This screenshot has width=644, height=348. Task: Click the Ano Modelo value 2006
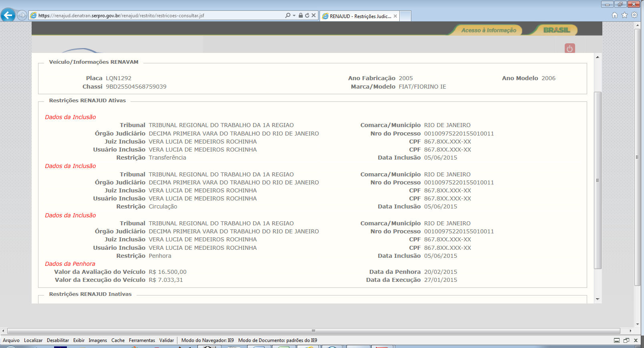click(x=548, y=78)
